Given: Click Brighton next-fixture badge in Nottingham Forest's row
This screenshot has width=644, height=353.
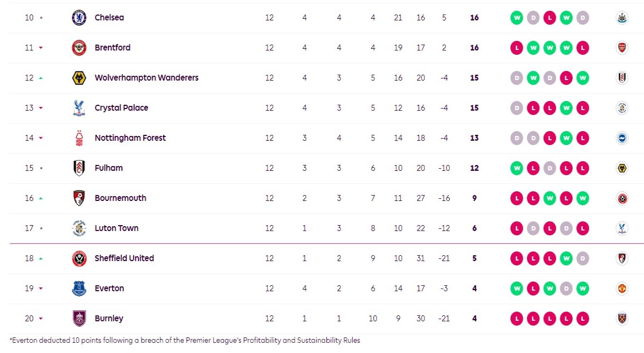Looking at the screenshot, I should pos(622,138).
